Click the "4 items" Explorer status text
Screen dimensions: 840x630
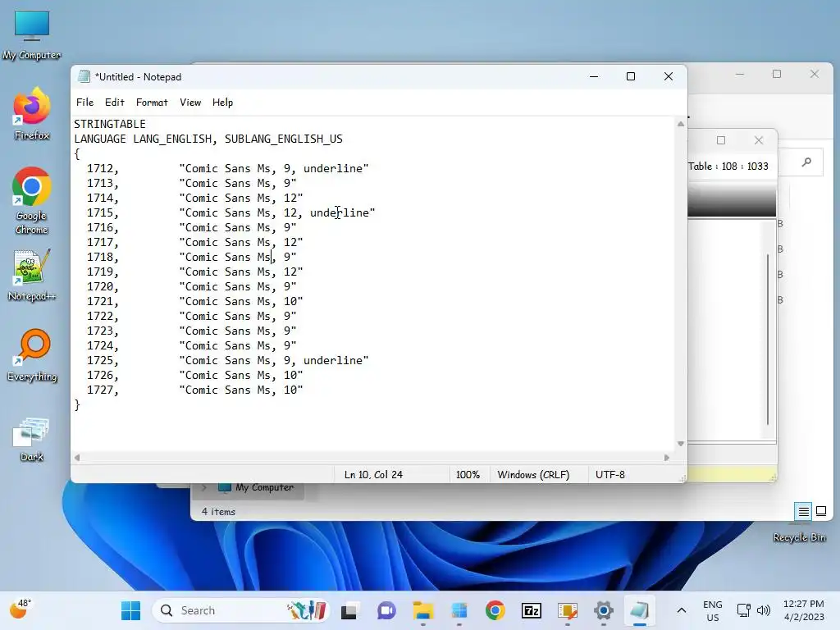tap(218, 512)
